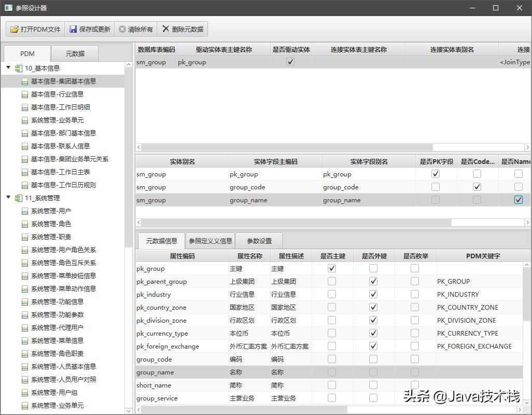Click the 清除所有 circle-x icon

tap(122, 29)
